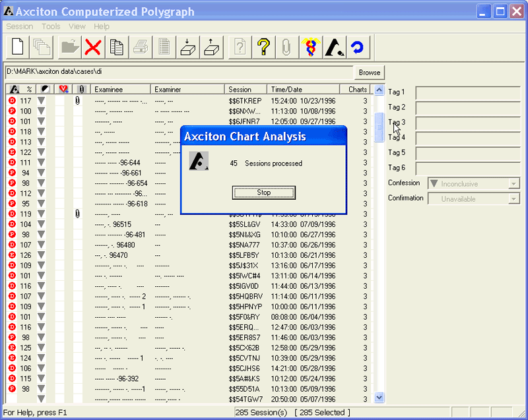Click the lined report page icon
This screenshot has height=420, width=528.
164,47
